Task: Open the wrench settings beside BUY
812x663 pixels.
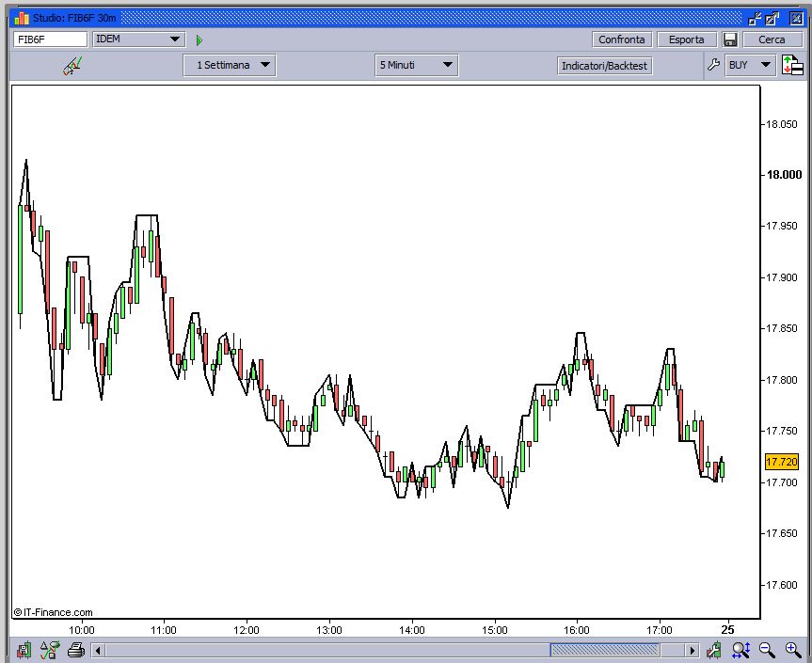Action: [x=713, y=65]
